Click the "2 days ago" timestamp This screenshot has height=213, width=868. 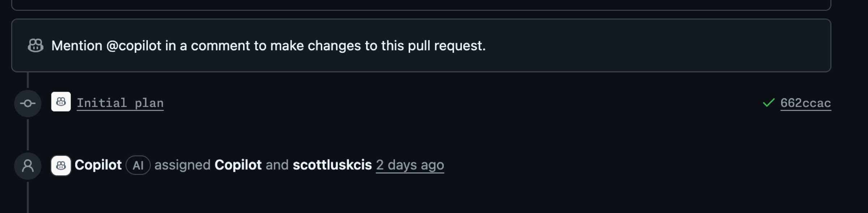410,165
